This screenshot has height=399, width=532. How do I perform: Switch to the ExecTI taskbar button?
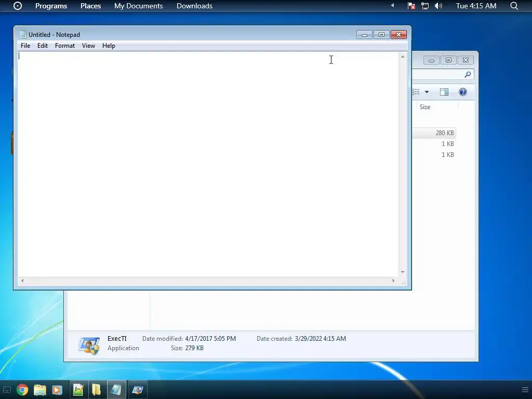coord(138,390)
